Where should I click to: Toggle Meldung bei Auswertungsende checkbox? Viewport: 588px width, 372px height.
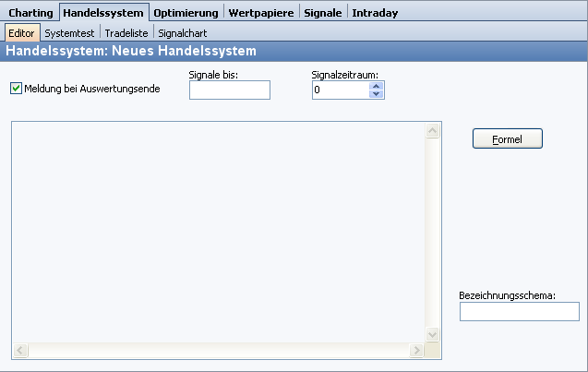pos(16,89)
